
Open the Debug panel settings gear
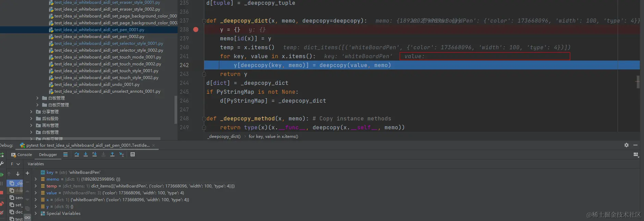(627, 145)
